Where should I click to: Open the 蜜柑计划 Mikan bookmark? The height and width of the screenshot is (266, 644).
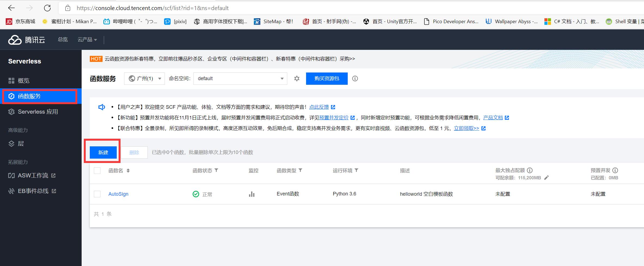(x=70, y=22)
